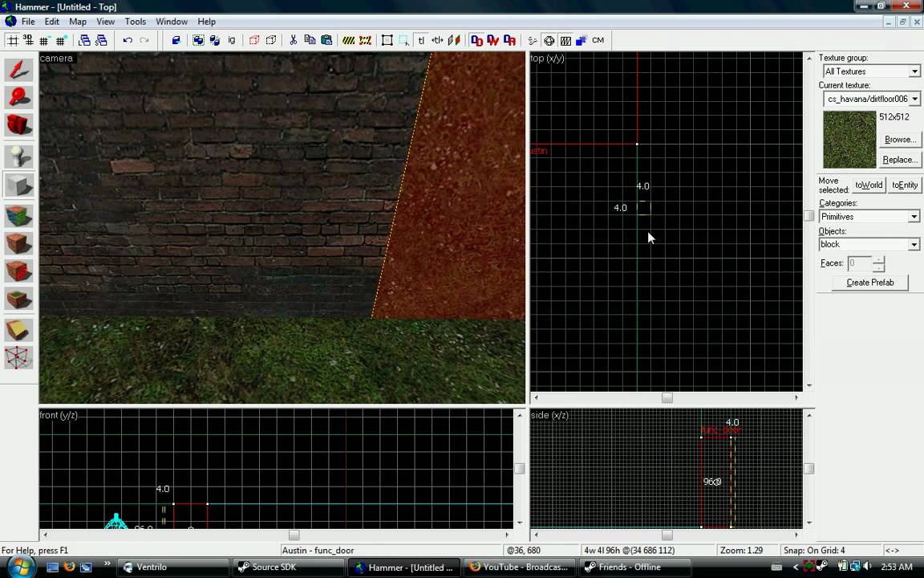Click the Group selection icon
This screenshot has height=578, width=924.
tap(199, 40)
